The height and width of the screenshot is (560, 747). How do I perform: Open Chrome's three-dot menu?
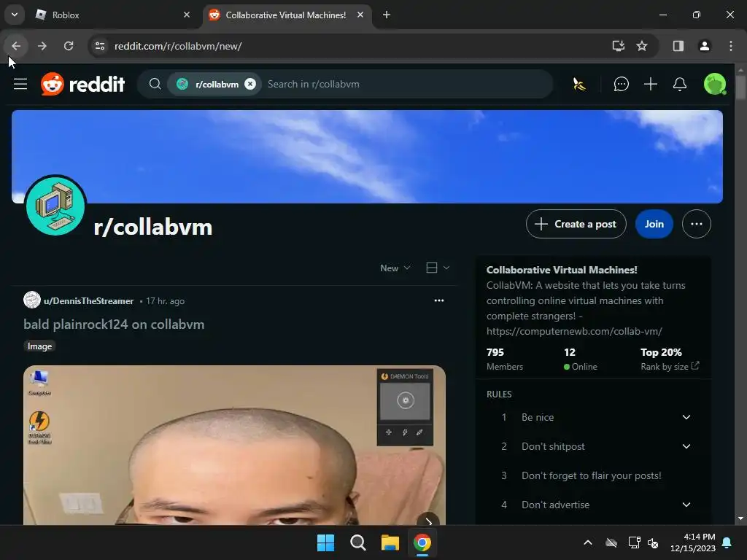tap(731, 46)
